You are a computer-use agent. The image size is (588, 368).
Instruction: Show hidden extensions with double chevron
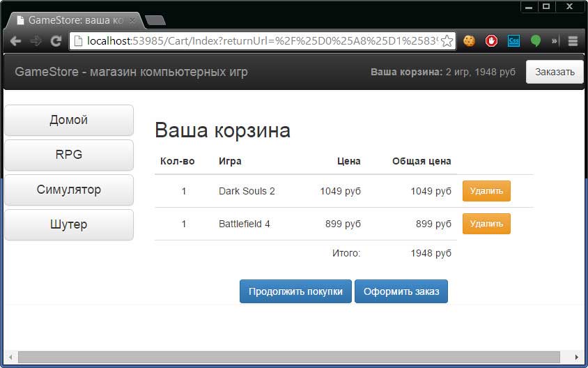(x=555, y=41)
